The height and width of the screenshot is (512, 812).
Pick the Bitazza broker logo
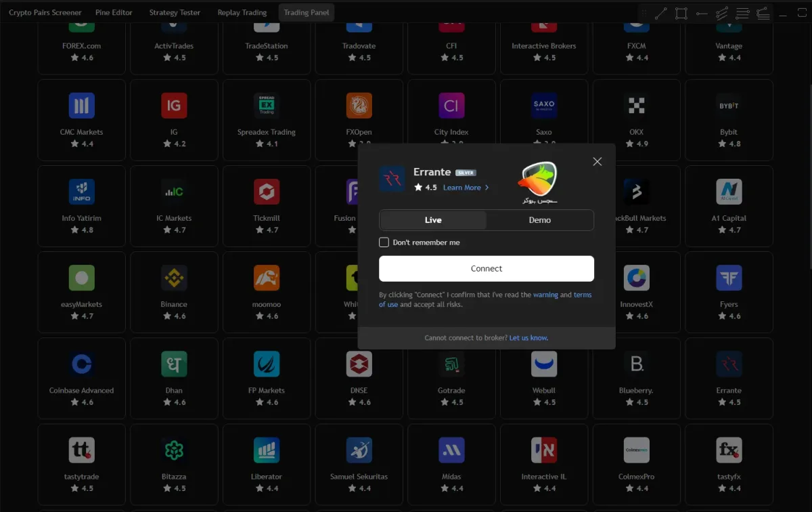pos(174,450)
